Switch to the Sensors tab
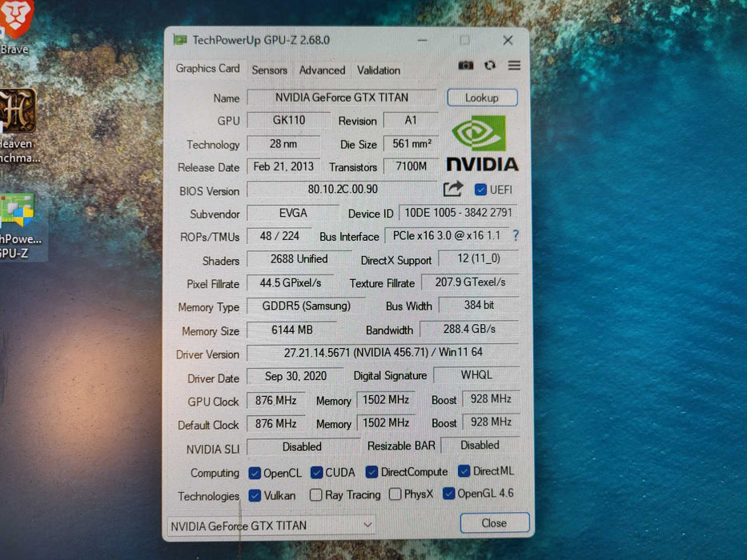Screen dimensions: 747x560 (x=269, y=70)
